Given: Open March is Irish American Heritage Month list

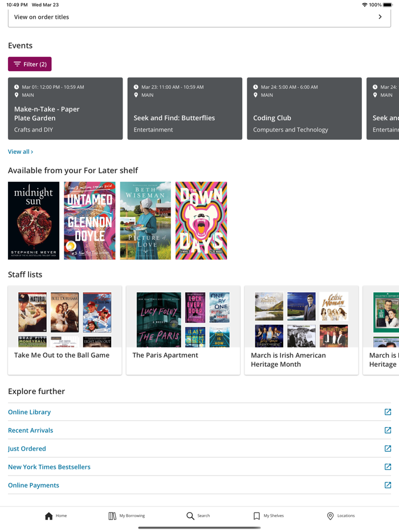Looking at the screenshot, I should coord(301,330).
